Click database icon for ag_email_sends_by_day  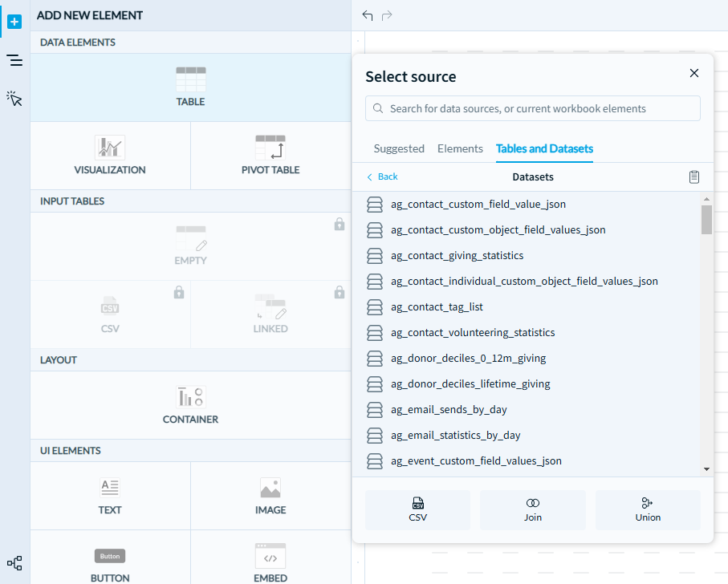(375, 410)
